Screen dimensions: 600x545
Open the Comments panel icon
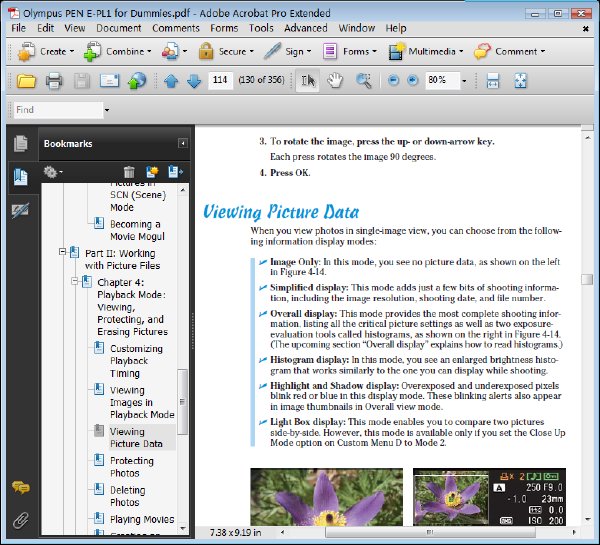21,488
